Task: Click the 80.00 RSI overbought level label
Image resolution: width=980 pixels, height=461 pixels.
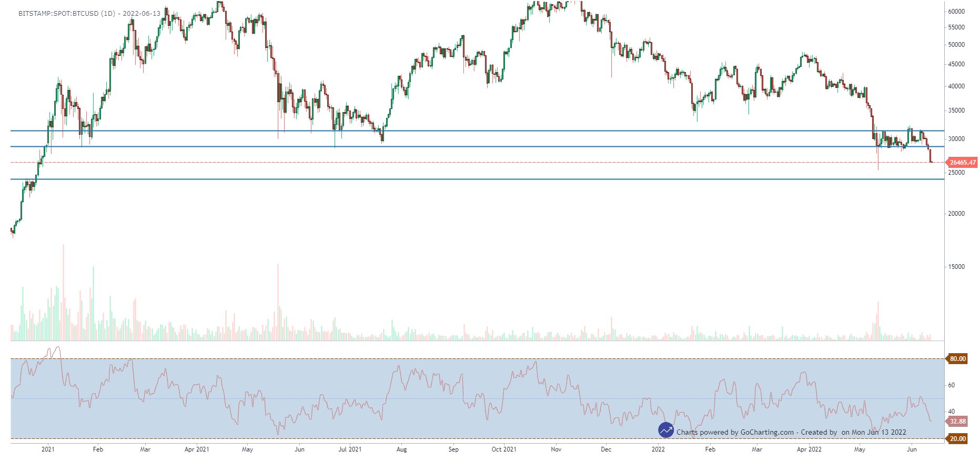Action: [957, 359]
